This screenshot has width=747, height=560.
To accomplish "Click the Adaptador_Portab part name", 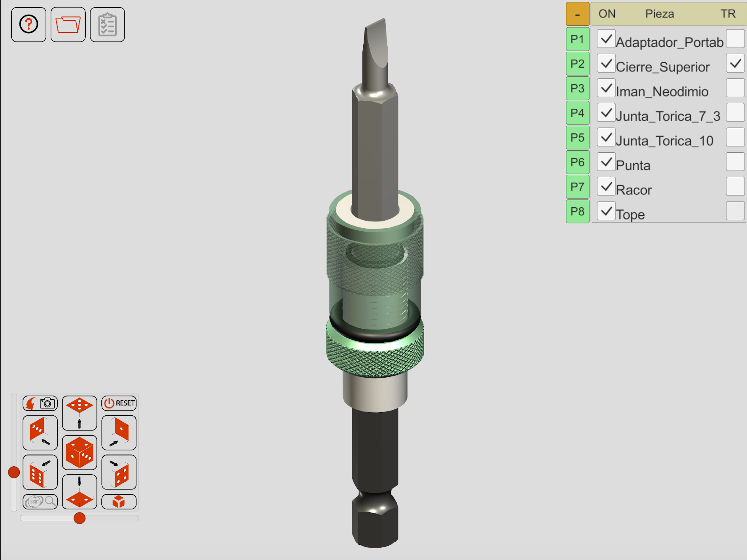I will (670, 42).
